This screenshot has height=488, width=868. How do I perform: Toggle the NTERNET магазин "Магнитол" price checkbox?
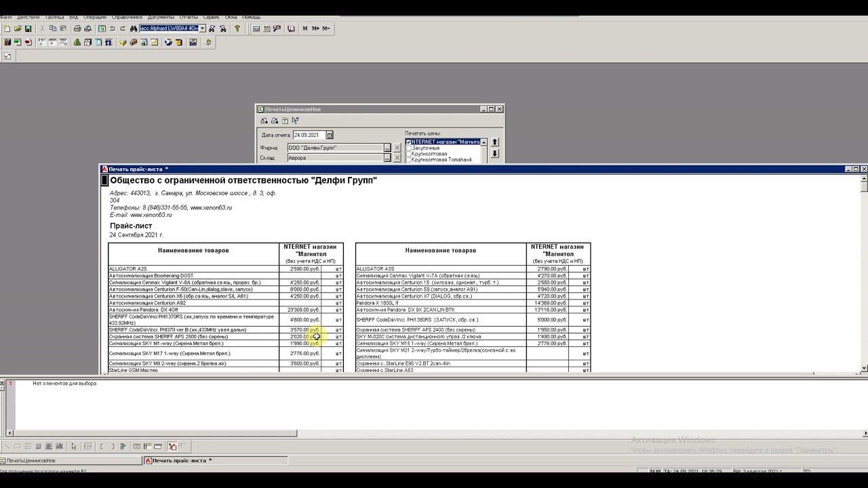408,142
